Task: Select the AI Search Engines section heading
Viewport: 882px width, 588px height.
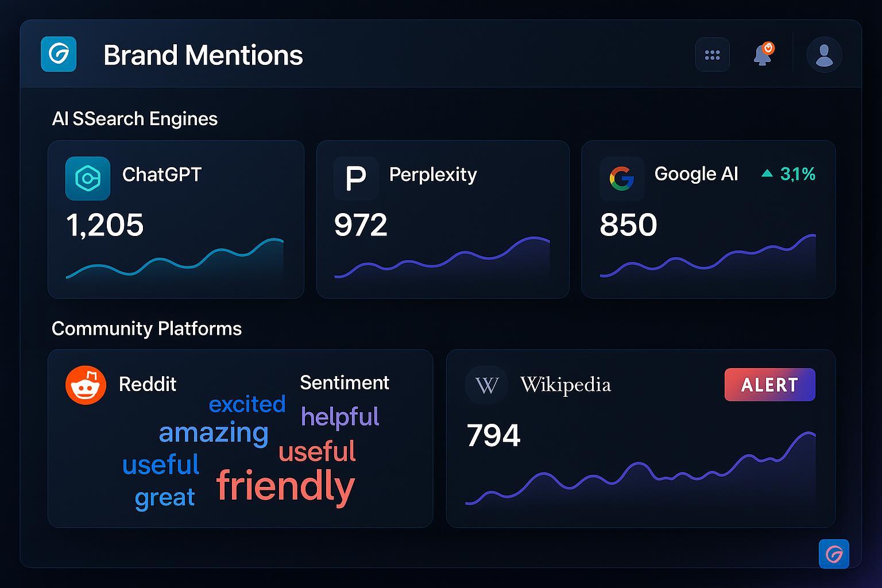Action: tap(135, 119)
